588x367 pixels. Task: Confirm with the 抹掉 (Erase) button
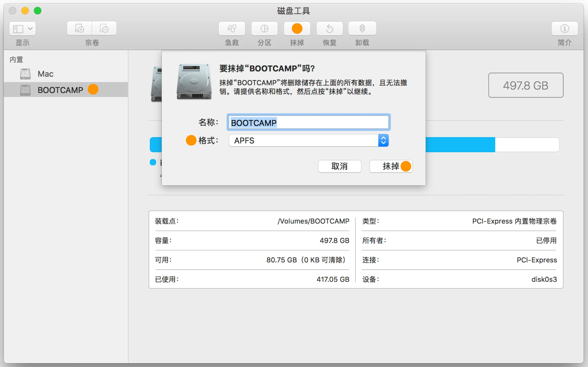390,166
